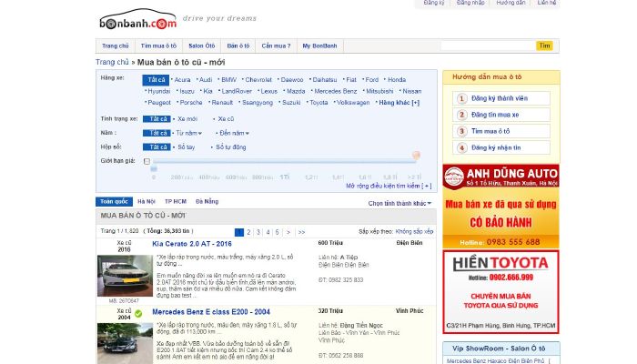
Task: Go to next results page arrow
Action: [x=288, y=232]
